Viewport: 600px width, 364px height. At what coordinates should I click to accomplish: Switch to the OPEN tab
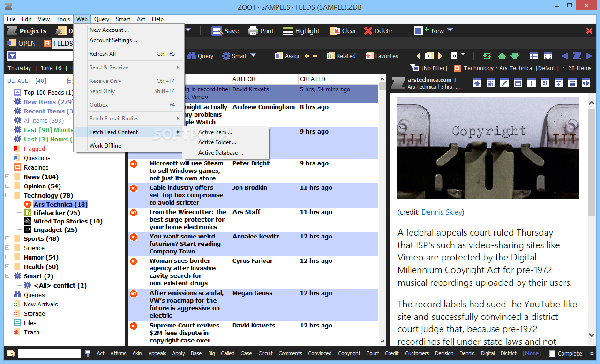tap(22, 43)
